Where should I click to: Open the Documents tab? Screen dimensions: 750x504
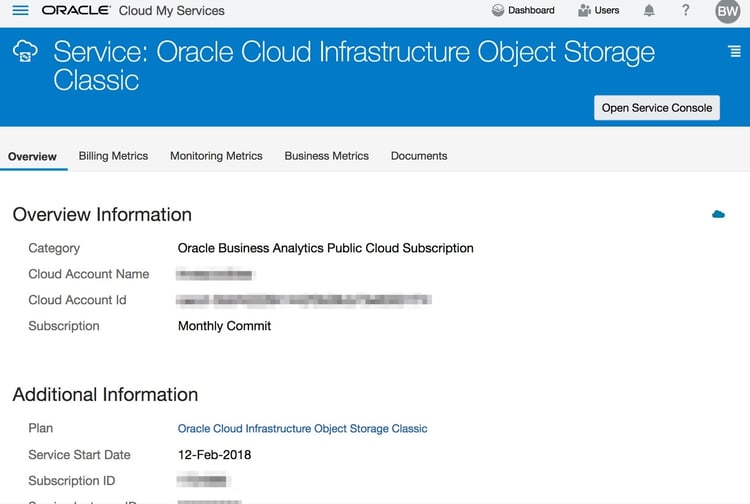pyautogui.click(x=419, y=156)
